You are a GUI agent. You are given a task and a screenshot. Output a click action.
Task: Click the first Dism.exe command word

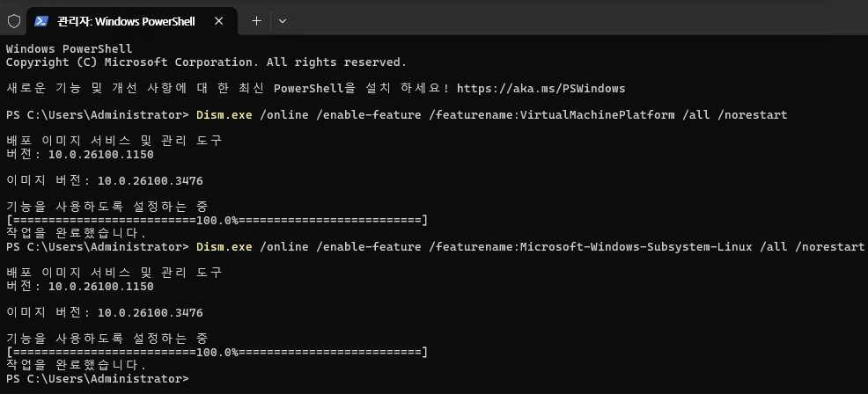(x=224, y=115)
